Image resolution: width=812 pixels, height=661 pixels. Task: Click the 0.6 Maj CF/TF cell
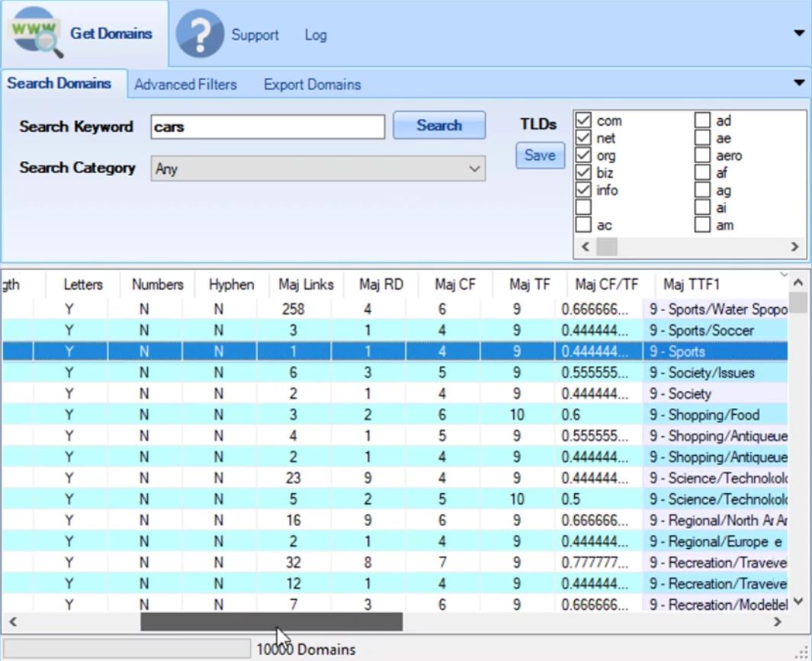(x=599, y=415)
